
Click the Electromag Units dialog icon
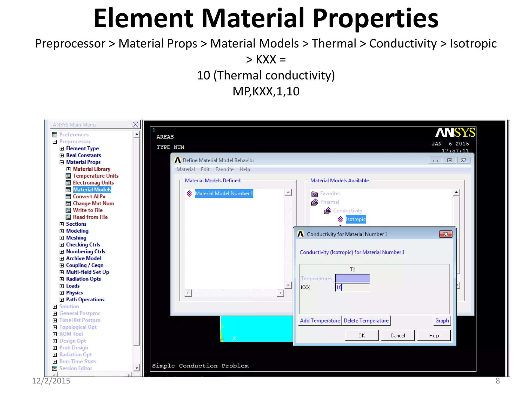68,183
